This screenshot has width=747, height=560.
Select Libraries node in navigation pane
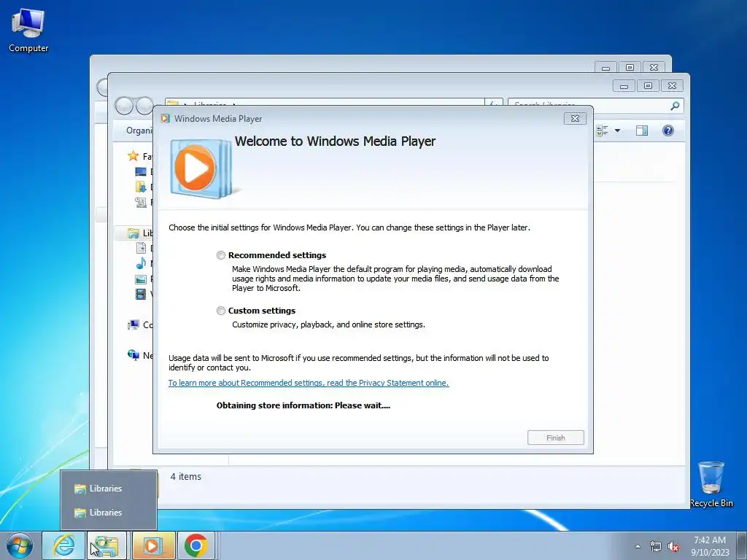point(134,233)
